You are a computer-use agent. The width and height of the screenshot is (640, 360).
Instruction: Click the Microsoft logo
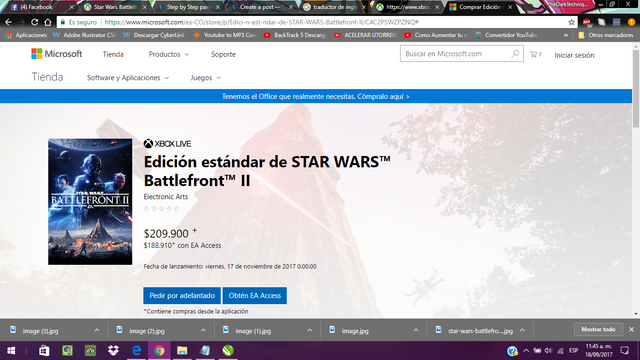tap(57, 54)
